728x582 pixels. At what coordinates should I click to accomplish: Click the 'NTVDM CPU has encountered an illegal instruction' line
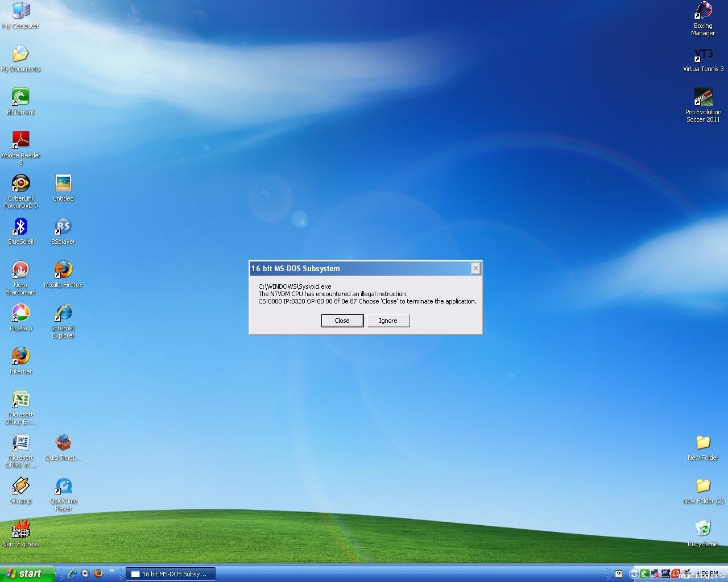[x=333, y=294]
